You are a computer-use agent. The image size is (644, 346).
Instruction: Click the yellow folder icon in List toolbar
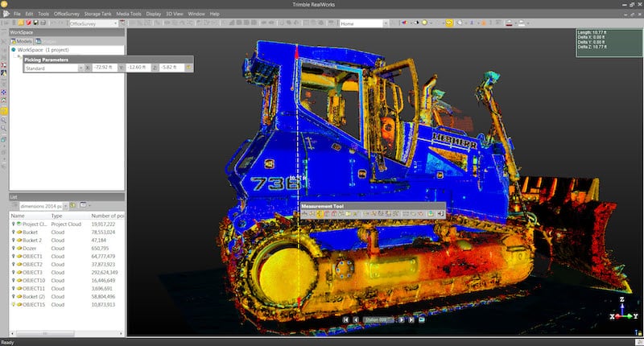[x=72, y=205]
